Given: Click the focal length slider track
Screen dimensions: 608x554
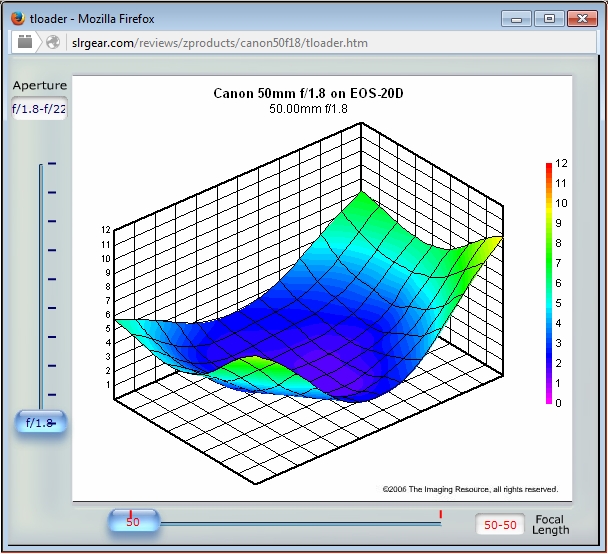Looking at the screenshot, I should coord(301,524).
